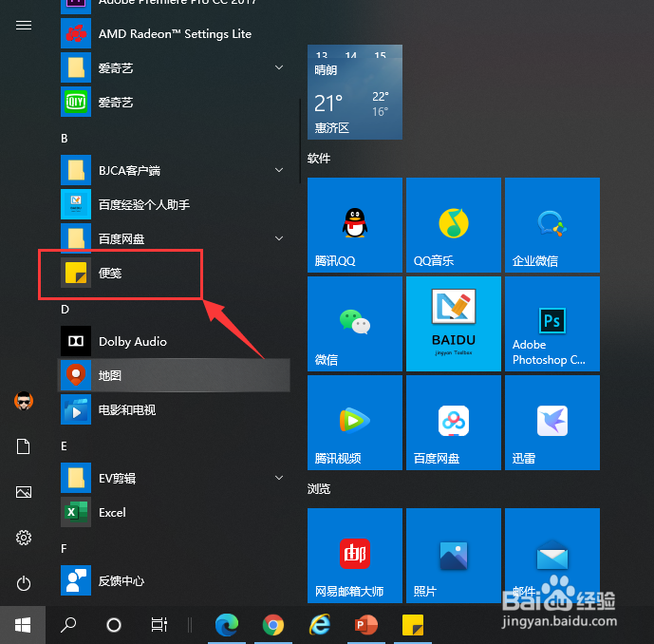Open the BAIDU jingyan Toolbox tile
The width and height of the screenshot is (654, 644).
click(x=454, y=324)
